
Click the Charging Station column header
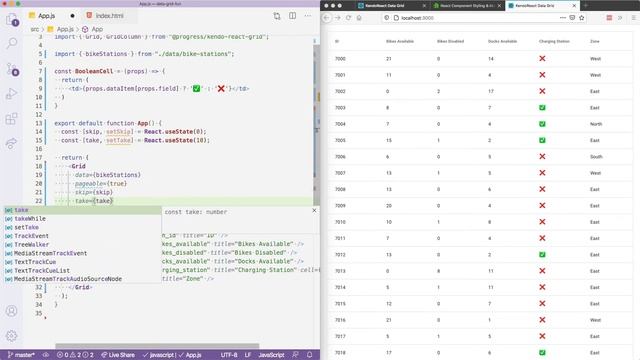(554, 42)
